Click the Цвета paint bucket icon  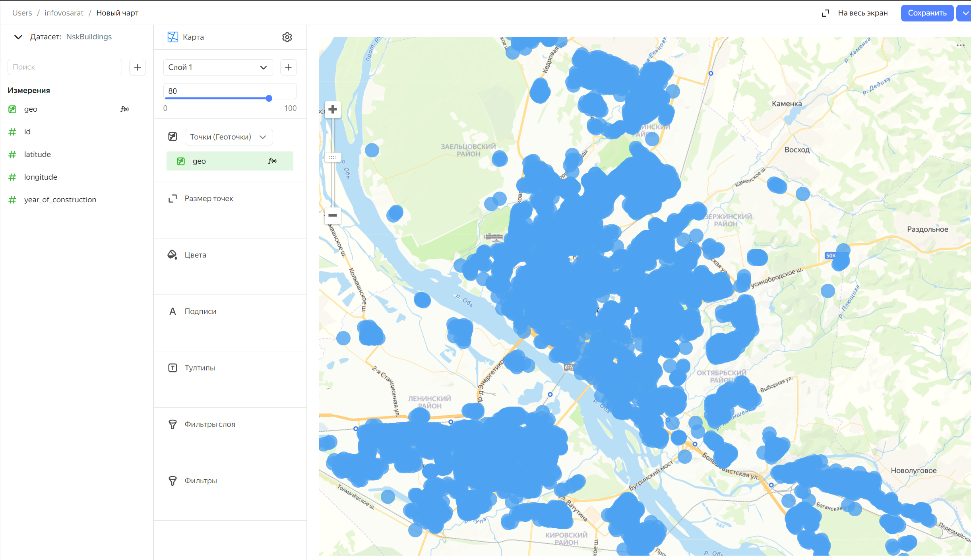[x=172, y=255]
